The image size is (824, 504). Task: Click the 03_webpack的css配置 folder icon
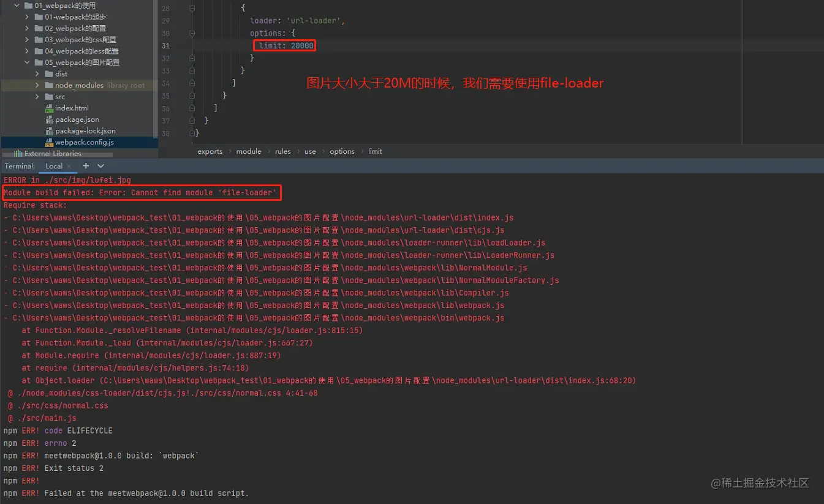point(39,40)
